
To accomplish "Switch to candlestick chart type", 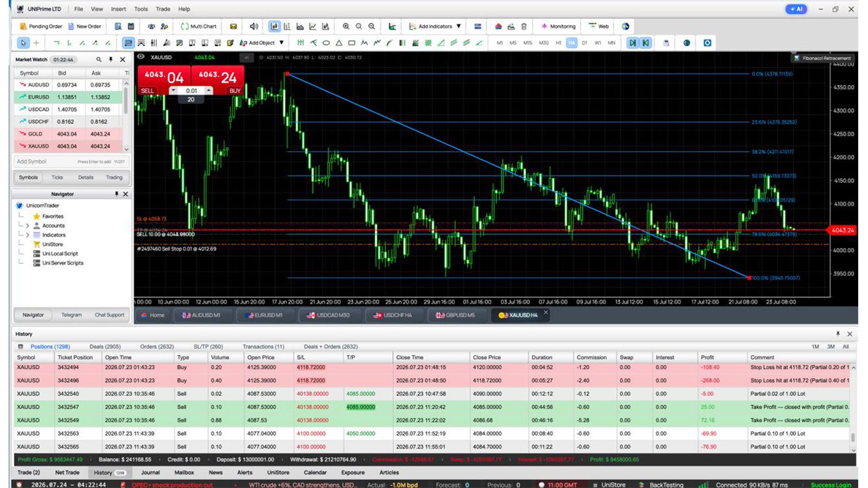I will 275,26.
